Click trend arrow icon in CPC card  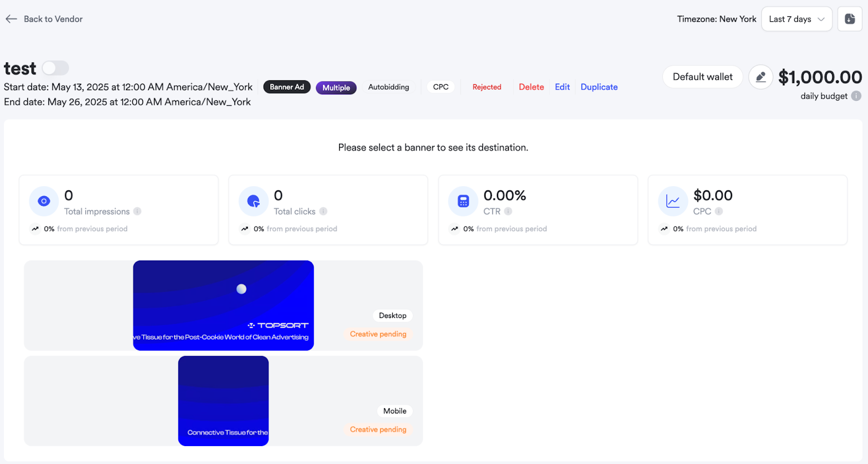tap(664, 228)
